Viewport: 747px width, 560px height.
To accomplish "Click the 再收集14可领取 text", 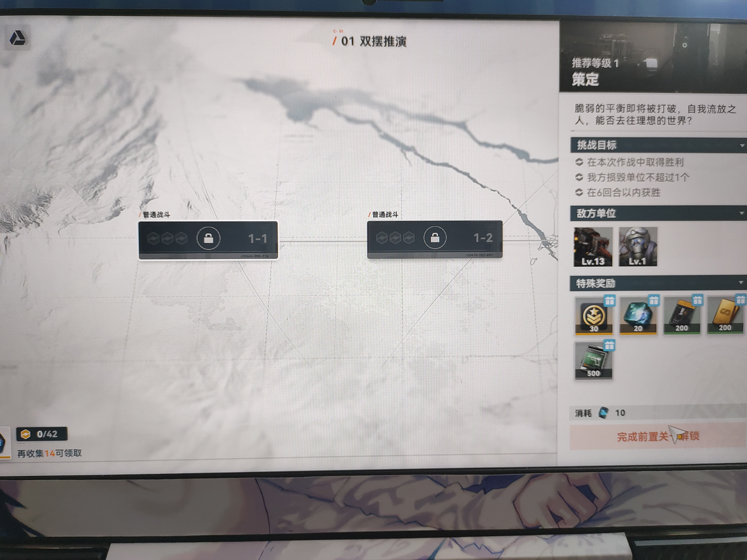I will pyautogui.click(x=50, y=453).
